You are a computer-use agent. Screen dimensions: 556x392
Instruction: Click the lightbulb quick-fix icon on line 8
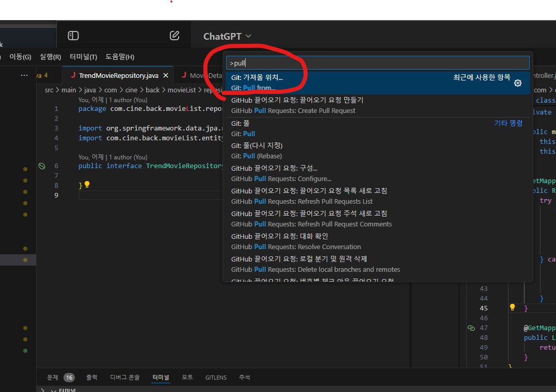pyautogui.click(x=87, y=185)
